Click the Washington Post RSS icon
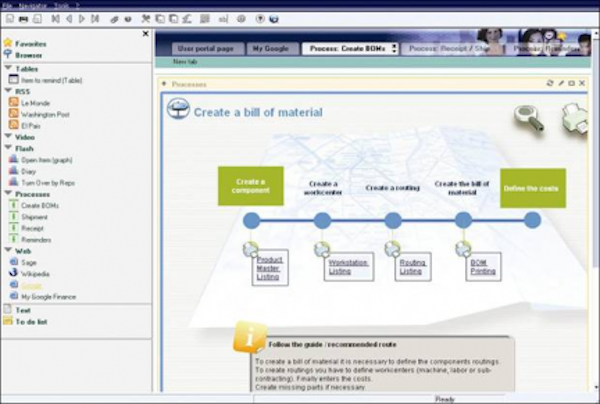This screenshot has width=600, height=404. (x=14, y=114)
